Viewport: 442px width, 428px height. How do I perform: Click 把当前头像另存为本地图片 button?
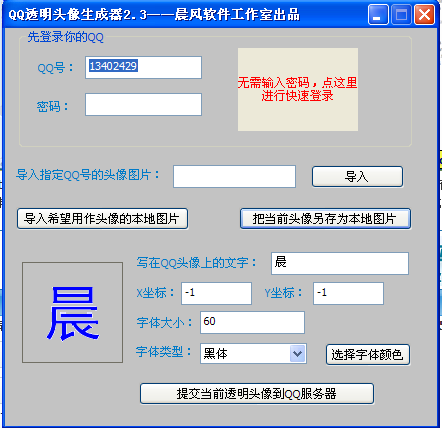tap(325, 219)
